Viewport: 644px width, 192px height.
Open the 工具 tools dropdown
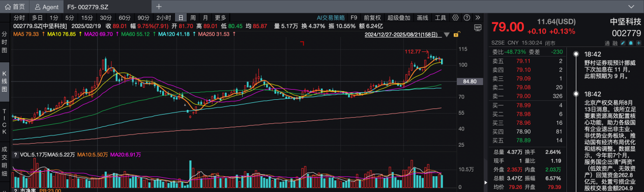(x=441, y=17)
